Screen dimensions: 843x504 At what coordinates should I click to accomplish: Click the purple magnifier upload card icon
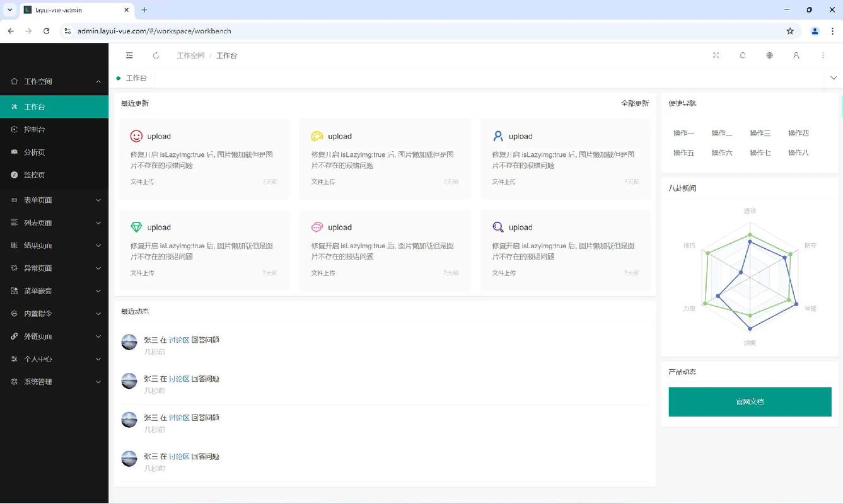pyautogui.click(x=498, y=227)
